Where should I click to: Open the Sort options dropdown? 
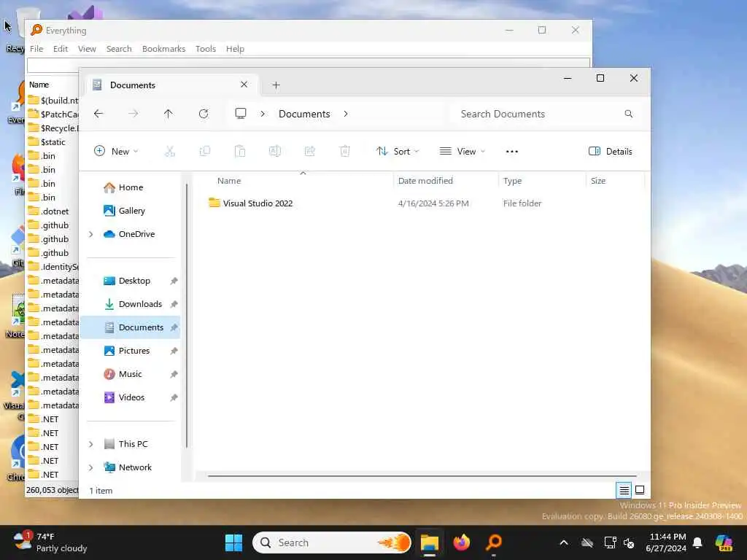click(398, 152)
